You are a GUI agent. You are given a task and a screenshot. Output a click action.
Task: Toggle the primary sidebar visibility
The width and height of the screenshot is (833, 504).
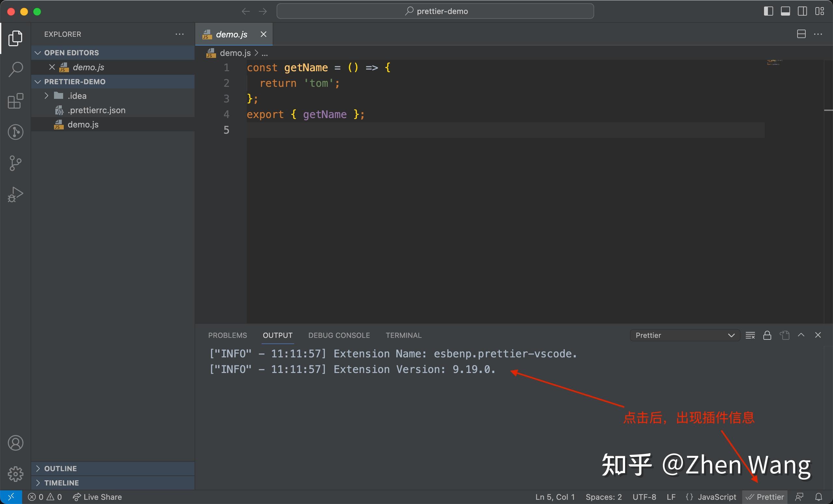tap(768, 11)
